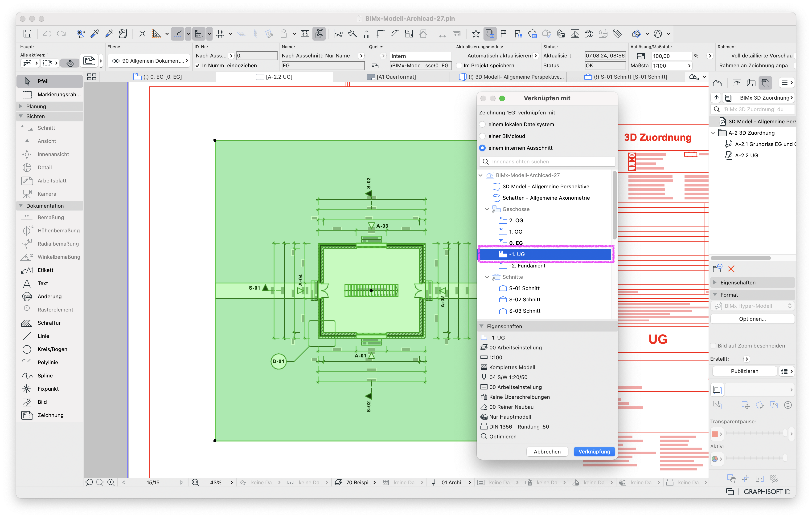Open the BIMx Hyper-Modell format dropdown

752,306
